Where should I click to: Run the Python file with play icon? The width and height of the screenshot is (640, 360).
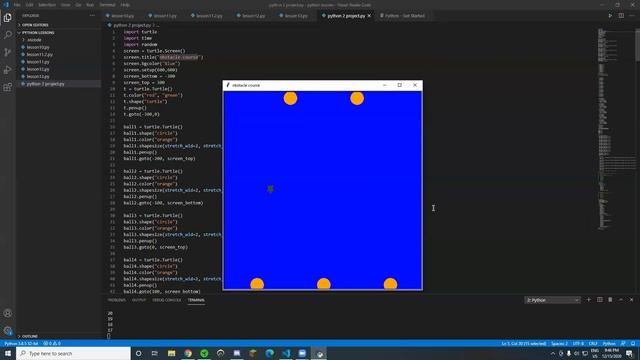(610, 16)
